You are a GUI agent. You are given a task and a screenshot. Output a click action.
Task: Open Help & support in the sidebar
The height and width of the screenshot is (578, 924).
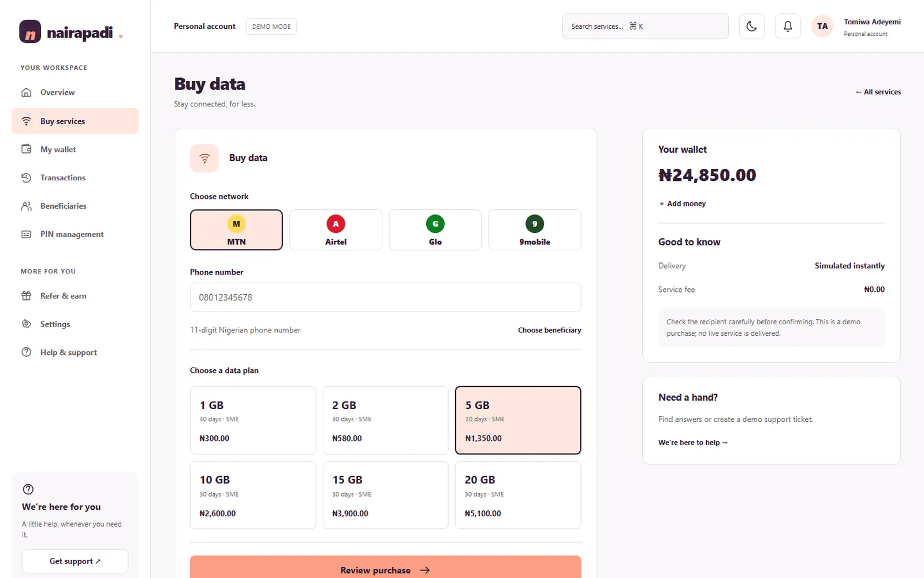[75, 352]
